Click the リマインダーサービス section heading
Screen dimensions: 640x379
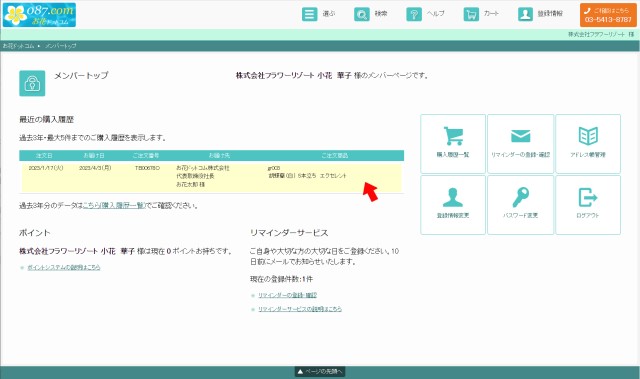289,233
